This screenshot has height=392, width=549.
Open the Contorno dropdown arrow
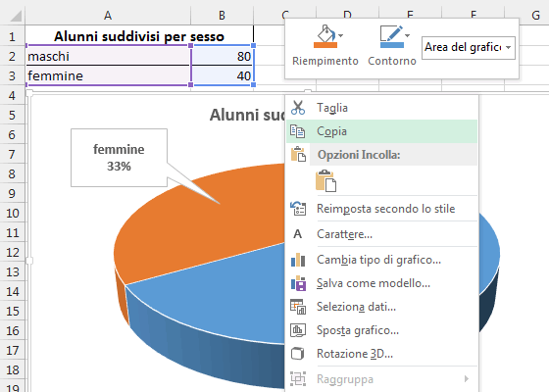(407, 35)
